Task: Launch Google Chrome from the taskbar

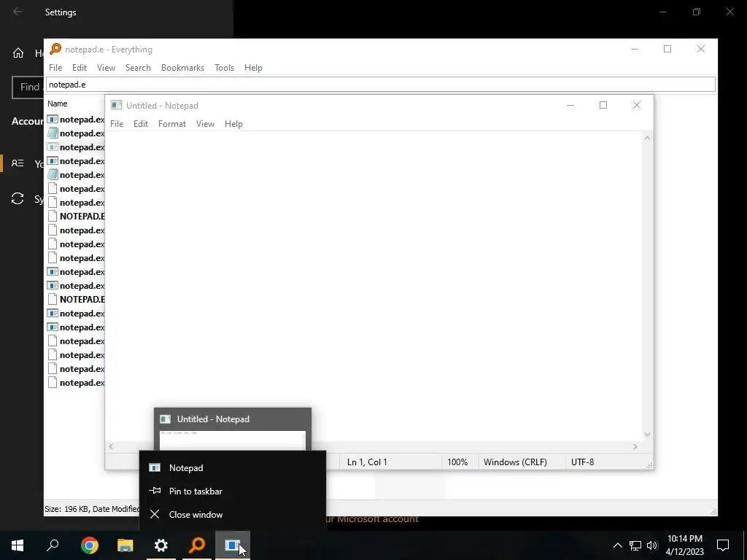Action: (x=90, y=545)
